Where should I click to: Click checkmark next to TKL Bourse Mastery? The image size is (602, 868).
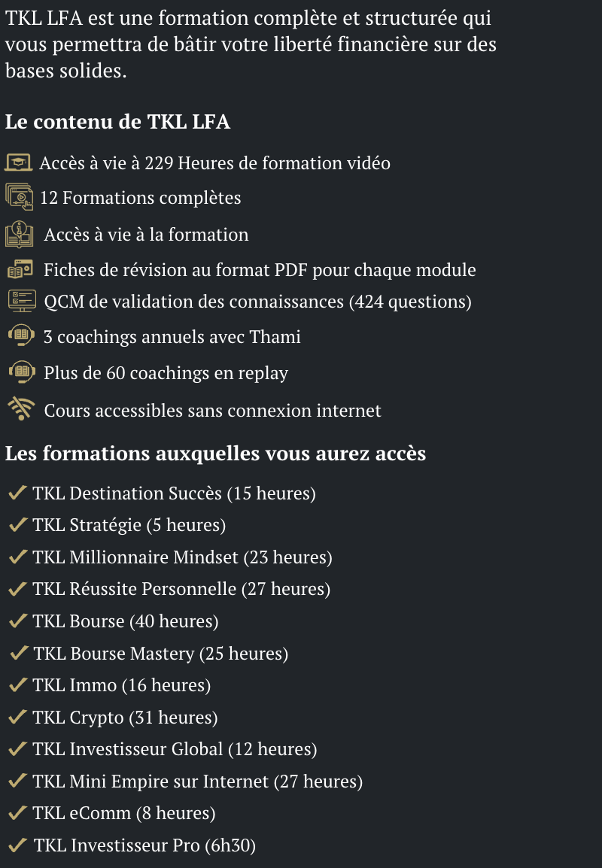19,653
